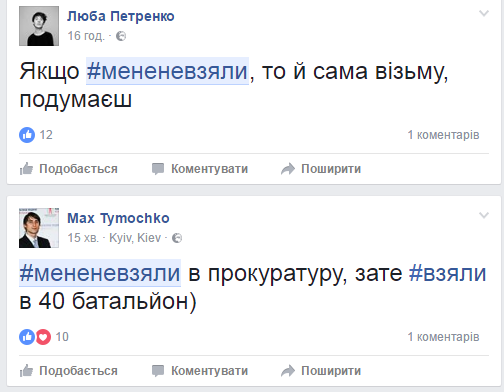504x392 pixels.
Task: Open Люба Петренко's profile name link
Action: (x=121, y=16)
